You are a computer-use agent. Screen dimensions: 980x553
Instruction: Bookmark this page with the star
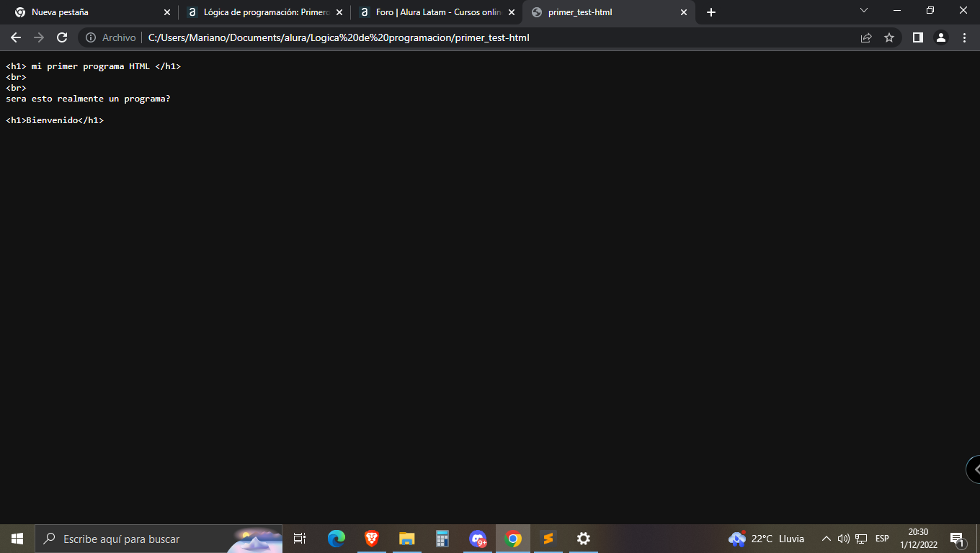click(x=889, y=37)
